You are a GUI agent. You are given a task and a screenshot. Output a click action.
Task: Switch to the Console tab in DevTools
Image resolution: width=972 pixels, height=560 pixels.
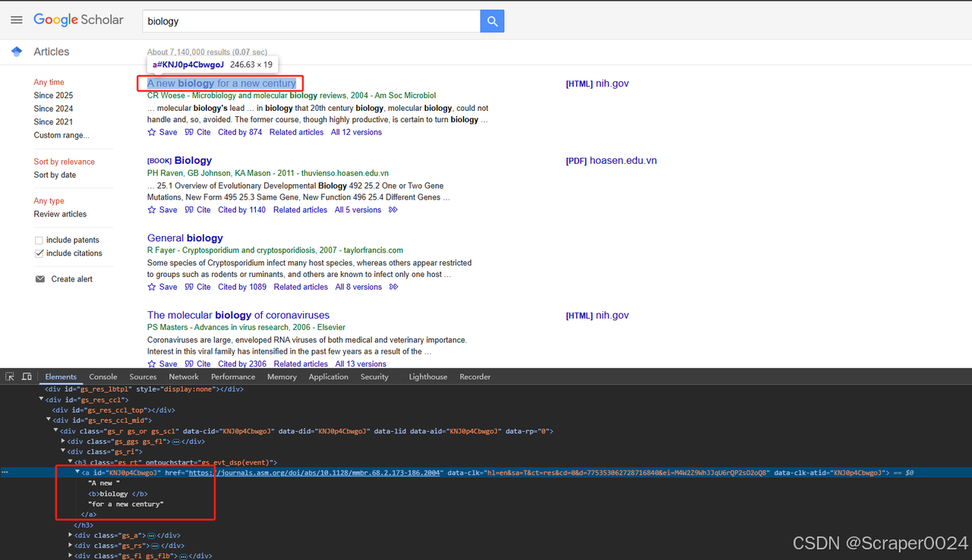tap(103, 376)
